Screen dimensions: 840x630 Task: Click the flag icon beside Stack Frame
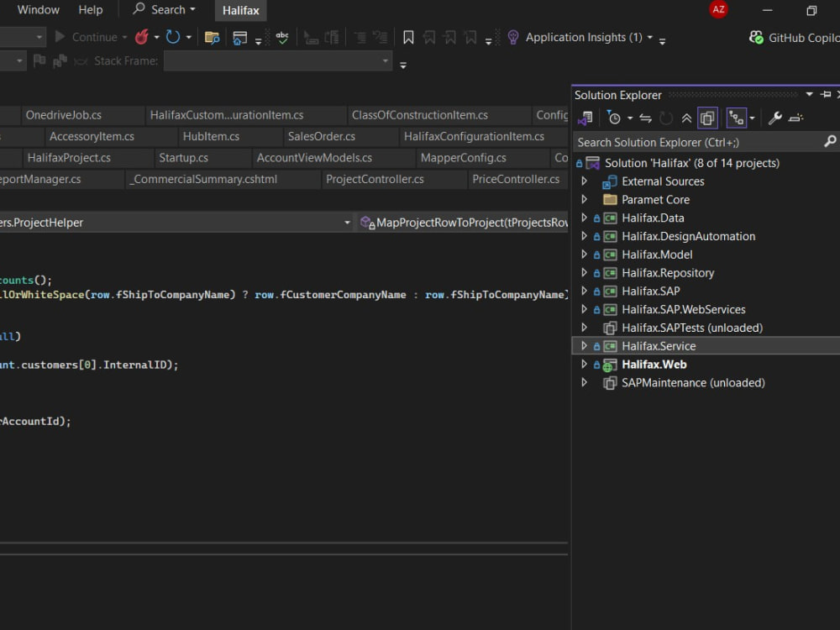(39, 61)
